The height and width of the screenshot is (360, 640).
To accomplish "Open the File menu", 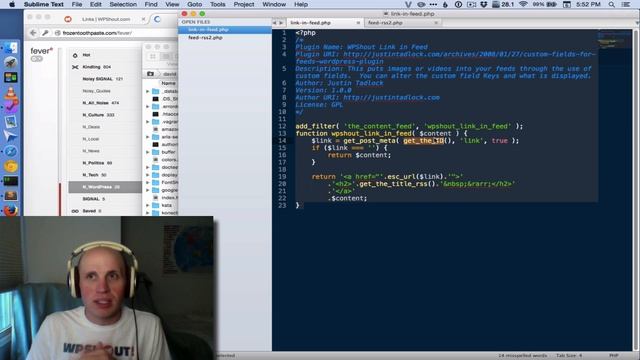I will pyautogui.click(x=77, y=4).
